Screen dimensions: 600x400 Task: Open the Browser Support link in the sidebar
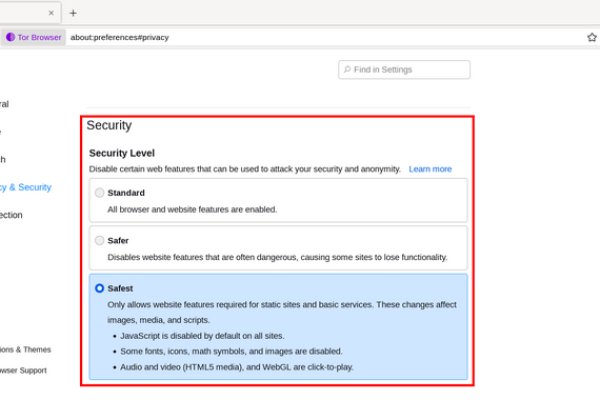tap(23, 370)
